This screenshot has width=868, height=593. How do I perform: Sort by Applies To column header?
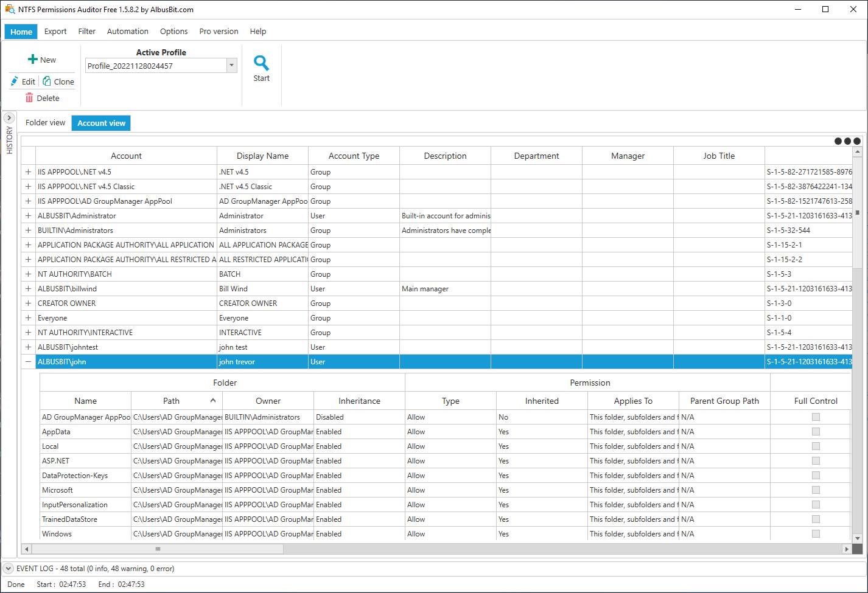click(x=633, y=401)
